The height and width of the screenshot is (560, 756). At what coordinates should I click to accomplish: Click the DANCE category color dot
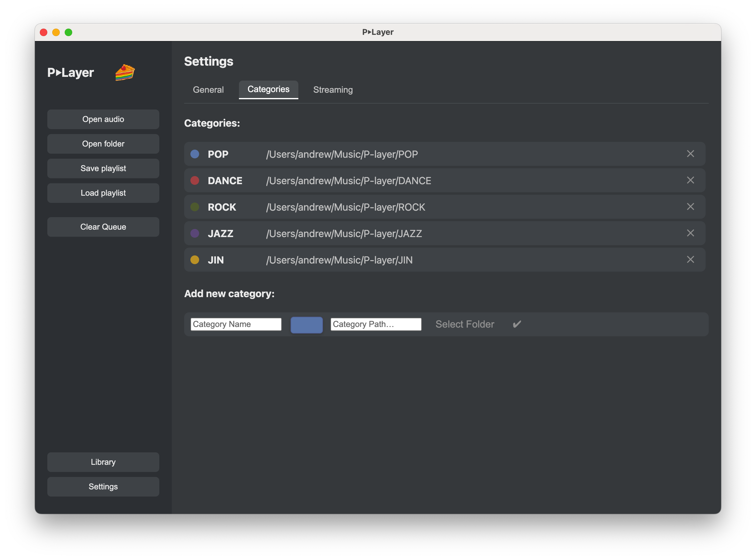coord(195,180)
